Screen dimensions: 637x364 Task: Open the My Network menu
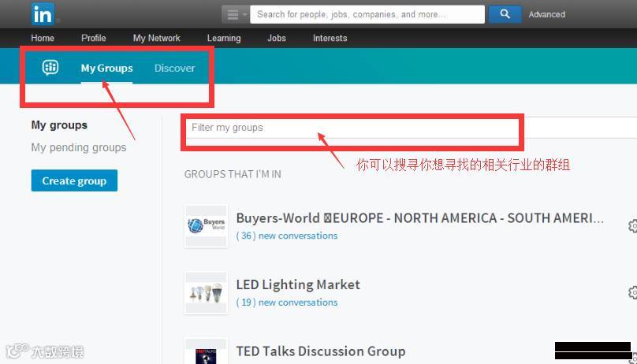coord(156,38)
